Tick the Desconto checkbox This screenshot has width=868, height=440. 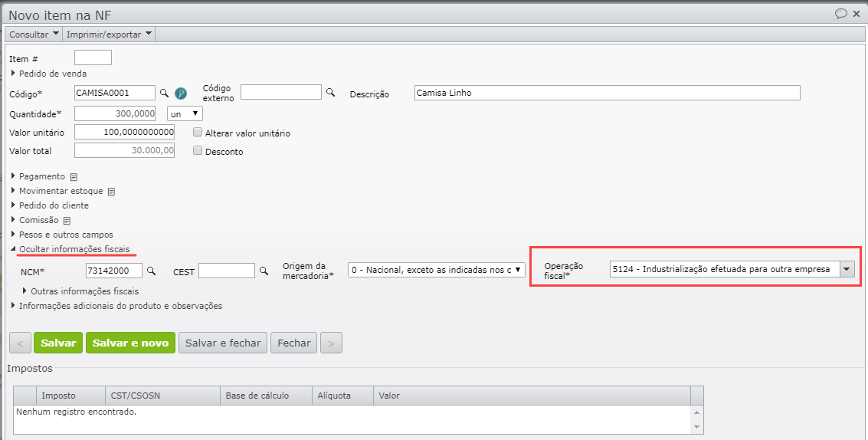coord(198,151)
